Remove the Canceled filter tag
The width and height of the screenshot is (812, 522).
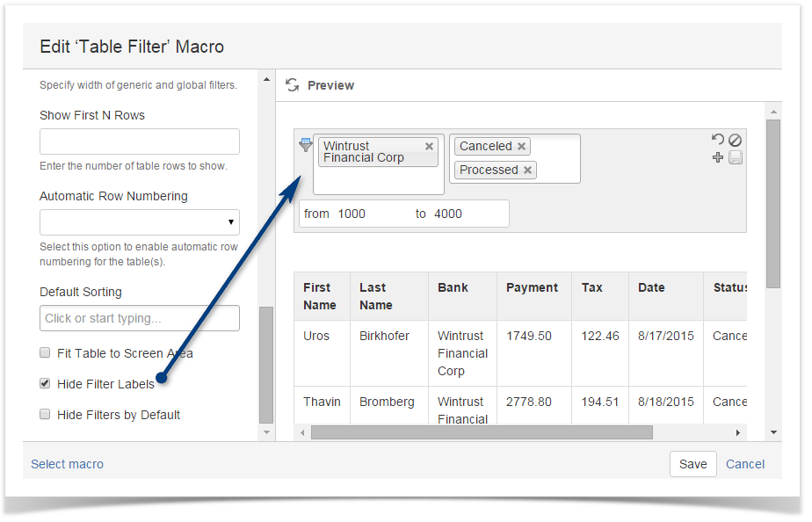tap(522, 146)
